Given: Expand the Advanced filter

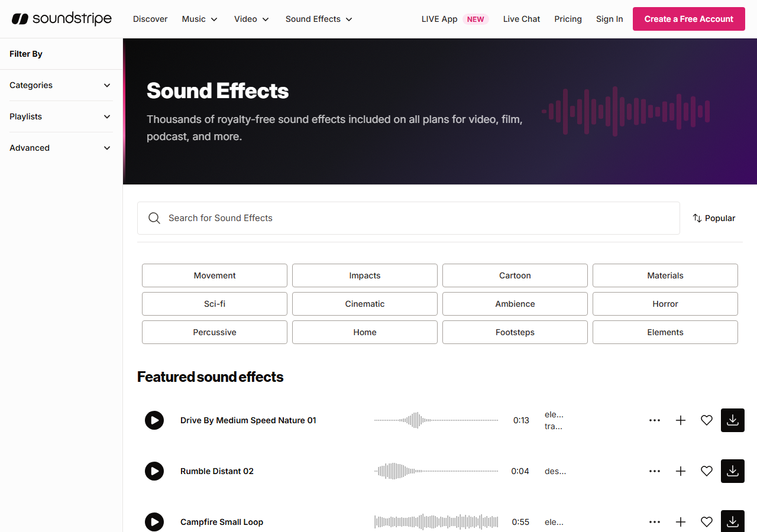Looking at the screenshot, I should [x=61, y=148].
